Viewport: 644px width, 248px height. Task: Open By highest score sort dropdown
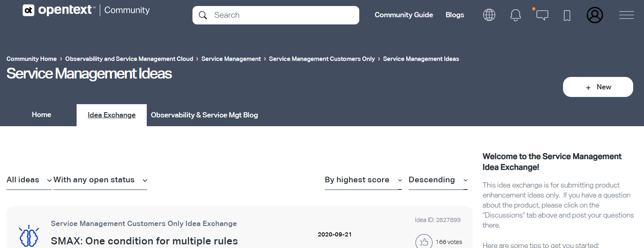(363, 180)
